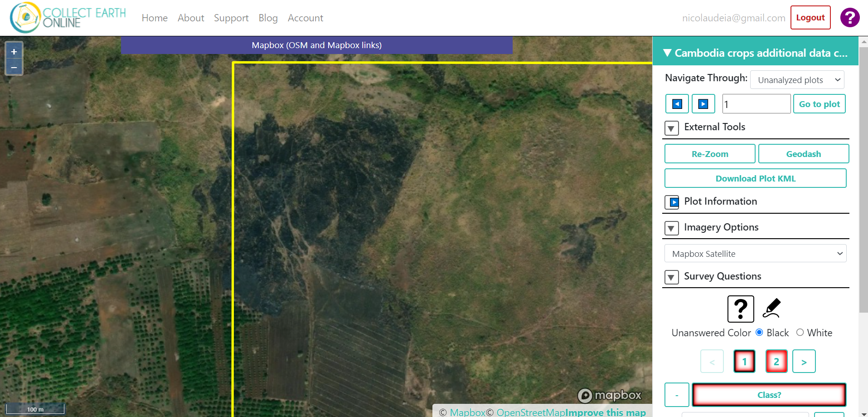Open the Navigate Through dropdown
The image size is (868, 417).
point(797,80)
